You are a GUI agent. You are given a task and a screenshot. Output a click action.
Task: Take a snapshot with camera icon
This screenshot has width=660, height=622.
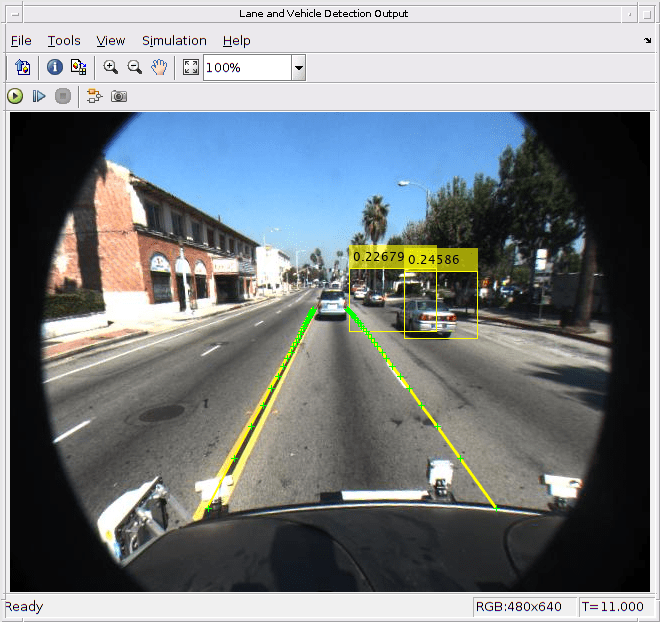coord(119,96)
